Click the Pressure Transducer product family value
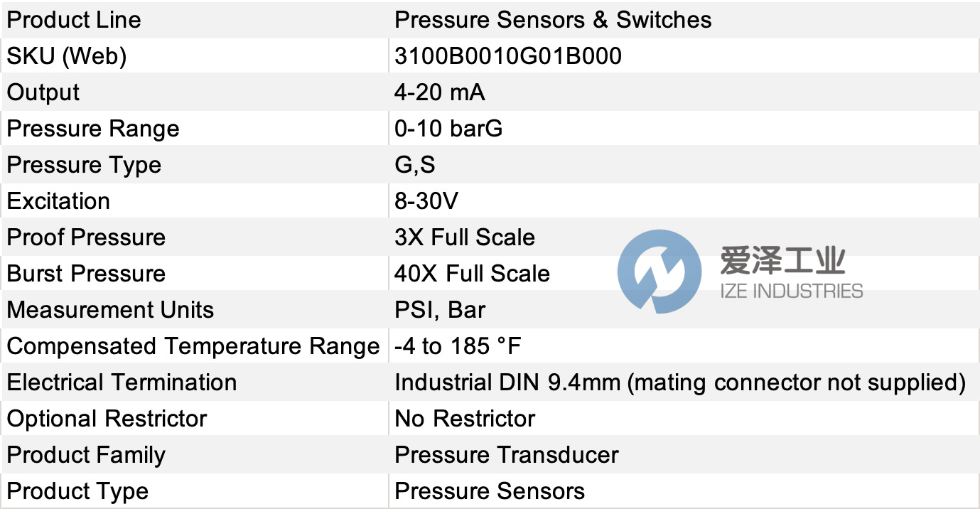The width and height of the screenshot is (980, 509). click(x=506, y=455)
